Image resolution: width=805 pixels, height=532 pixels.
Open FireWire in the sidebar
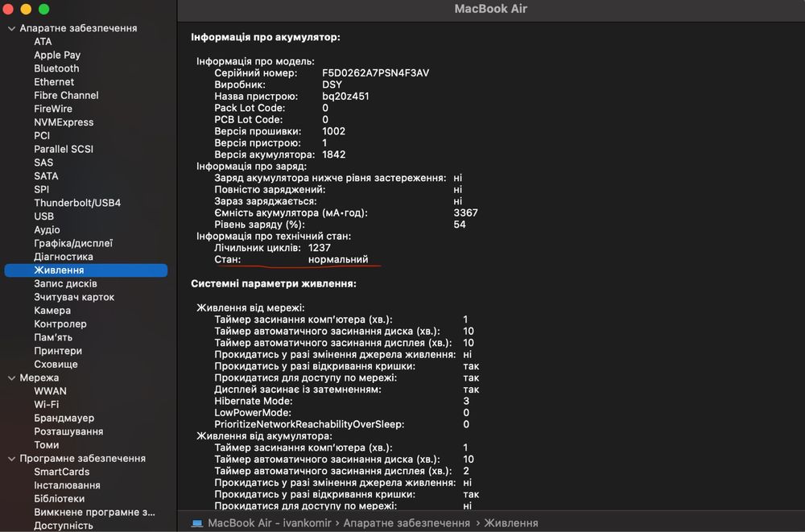point(53,109)
